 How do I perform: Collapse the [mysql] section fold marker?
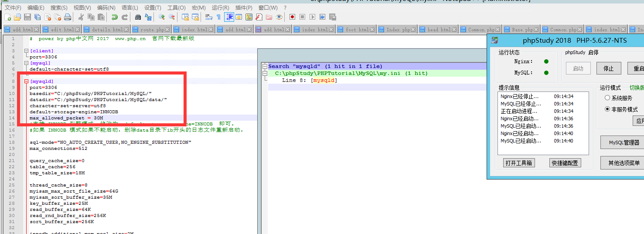coord(26,63)
